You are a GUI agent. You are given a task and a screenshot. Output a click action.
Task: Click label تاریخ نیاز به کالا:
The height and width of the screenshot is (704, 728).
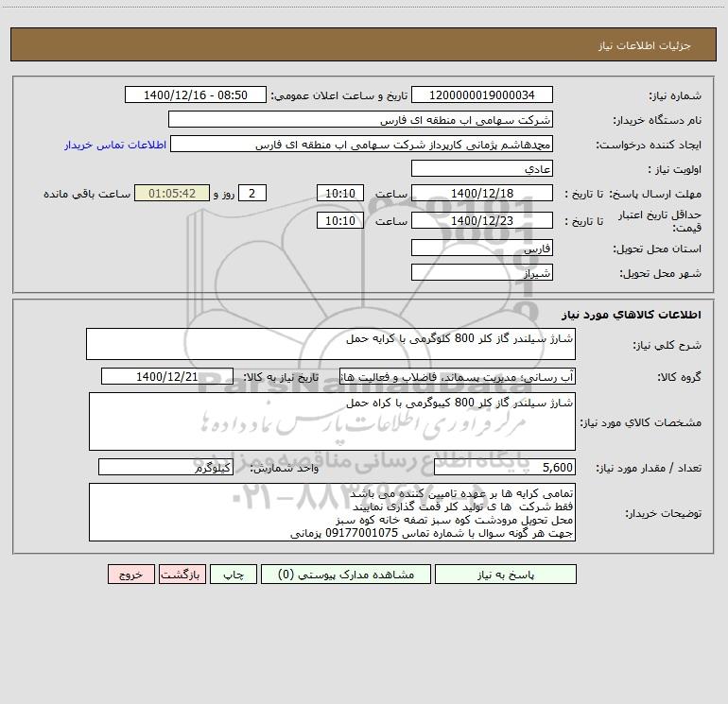(282, 377)
